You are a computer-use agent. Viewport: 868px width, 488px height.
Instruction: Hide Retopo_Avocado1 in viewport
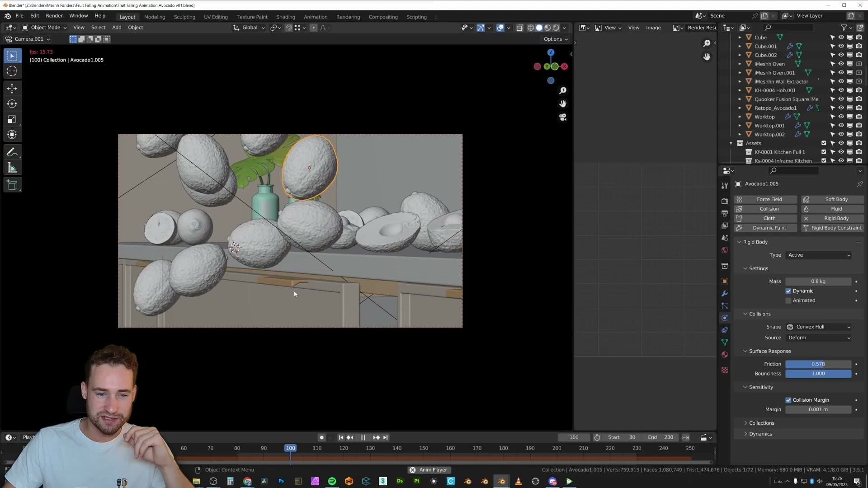pos(841,108)
